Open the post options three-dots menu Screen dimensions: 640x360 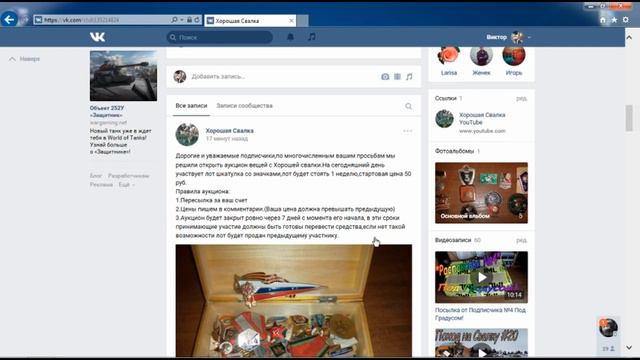click(407, 131)
